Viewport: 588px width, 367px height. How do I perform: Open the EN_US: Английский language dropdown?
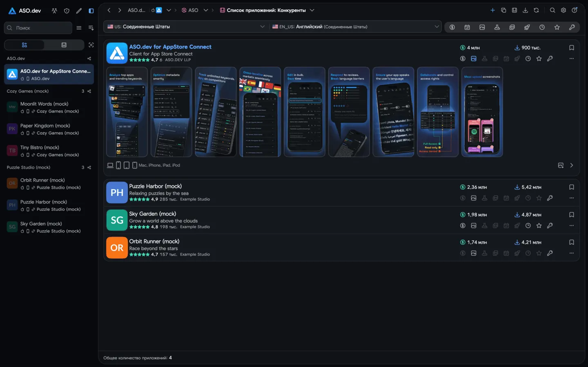point(355,27)
